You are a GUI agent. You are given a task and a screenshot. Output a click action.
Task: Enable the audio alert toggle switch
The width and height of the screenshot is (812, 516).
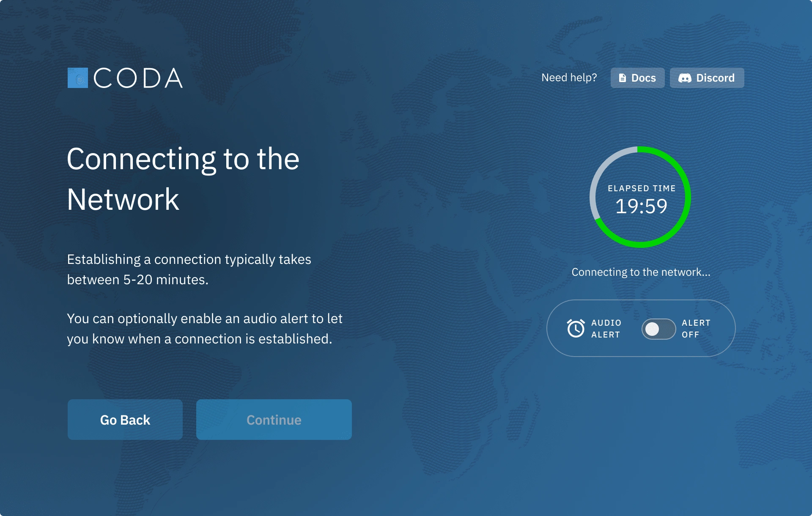click(658, 329)
